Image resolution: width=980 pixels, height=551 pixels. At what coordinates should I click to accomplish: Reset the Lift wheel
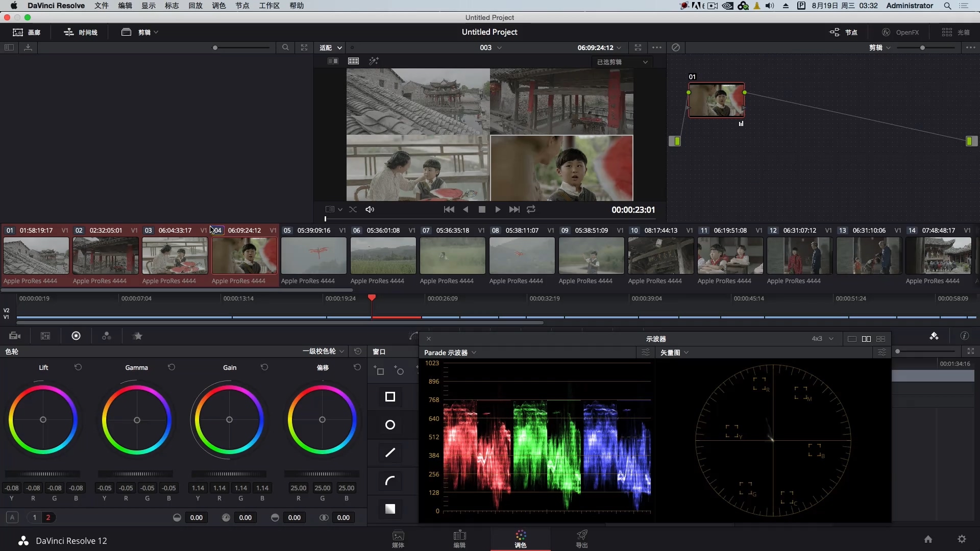[x=78, y=367]
